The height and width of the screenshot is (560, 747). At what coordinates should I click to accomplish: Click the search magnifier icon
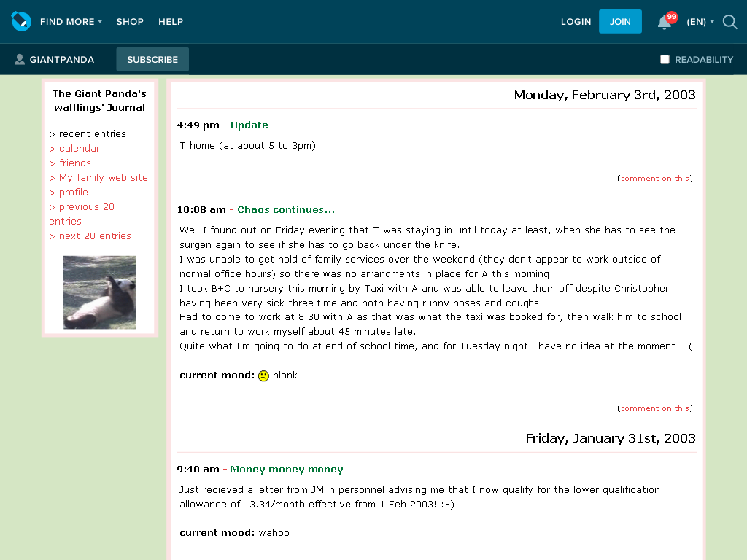click(x=729, y=21)
